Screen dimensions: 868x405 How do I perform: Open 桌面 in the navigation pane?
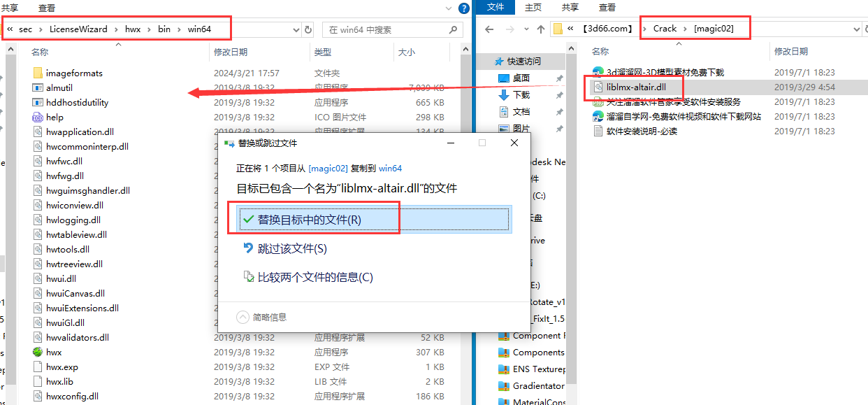(521, 78)
